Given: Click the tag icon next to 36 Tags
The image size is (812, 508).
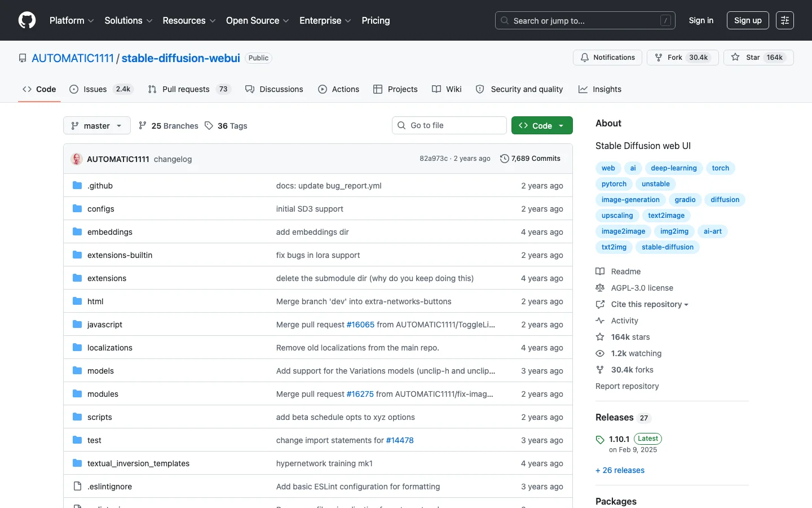Looking at the screenshot, I should click(x=209, y=125).
